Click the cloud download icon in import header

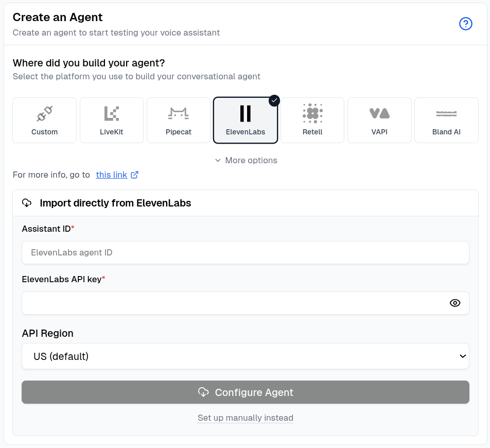(x=27, y=203)
